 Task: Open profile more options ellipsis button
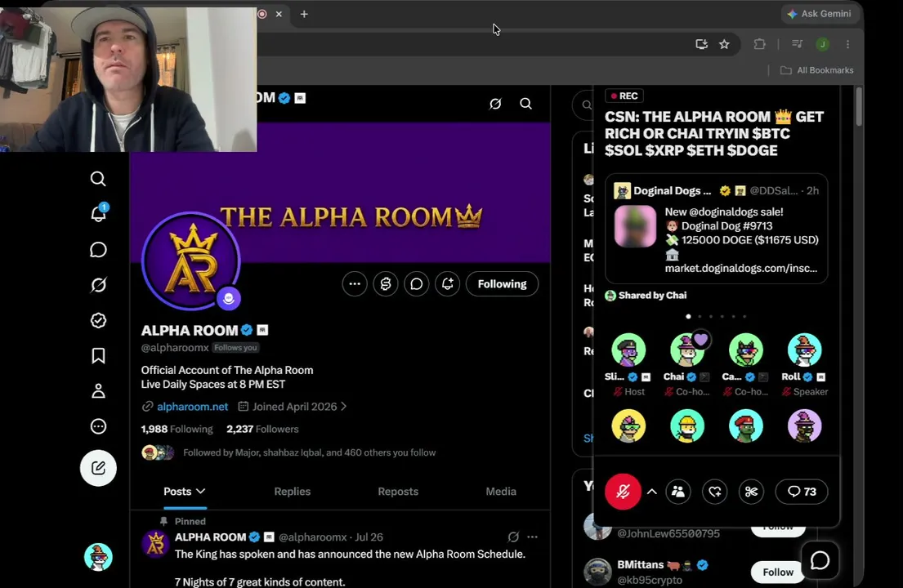pyautogui.click(x=355, y=284)
